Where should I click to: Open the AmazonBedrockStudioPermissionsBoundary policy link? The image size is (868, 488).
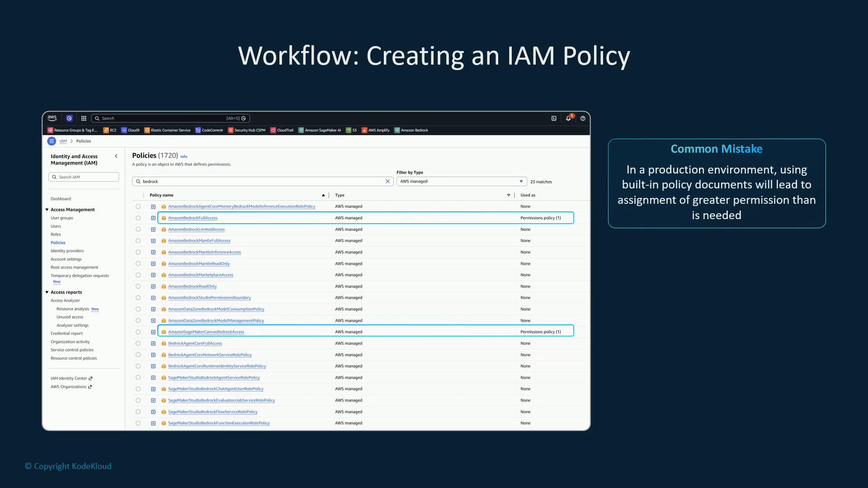coord(209,298)
